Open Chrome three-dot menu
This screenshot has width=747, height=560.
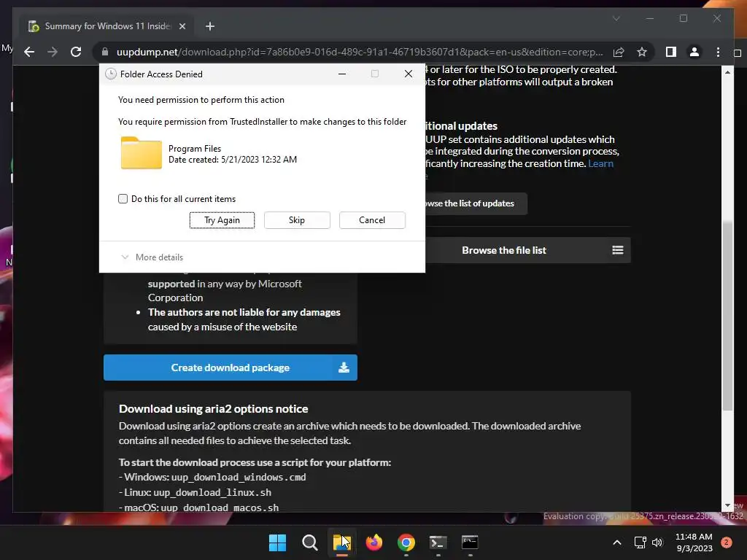pyautogui.click(x=718, y=52)
